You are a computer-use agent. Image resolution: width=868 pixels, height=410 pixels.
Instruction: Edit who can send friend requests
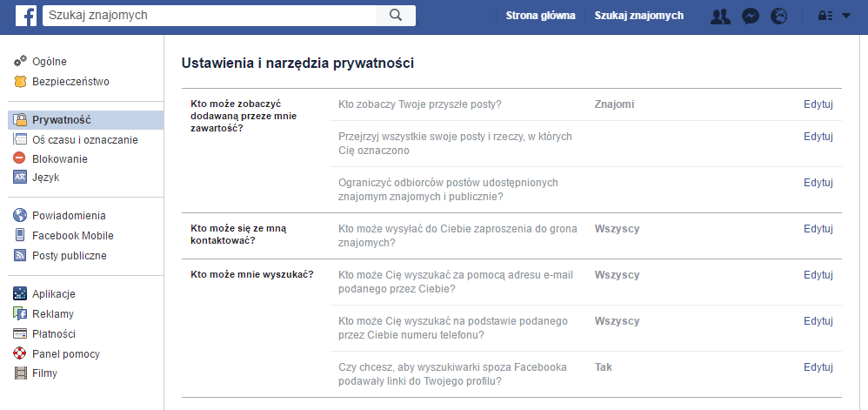tap(818, 229)
